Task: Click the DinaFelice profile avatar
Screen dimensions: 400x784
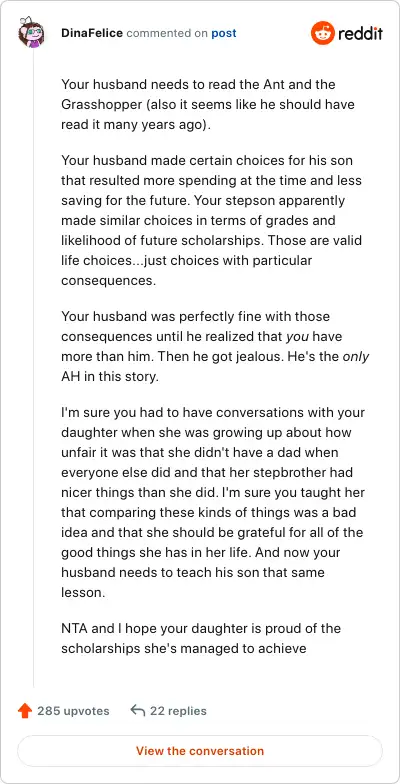Action: pos(31,34)
